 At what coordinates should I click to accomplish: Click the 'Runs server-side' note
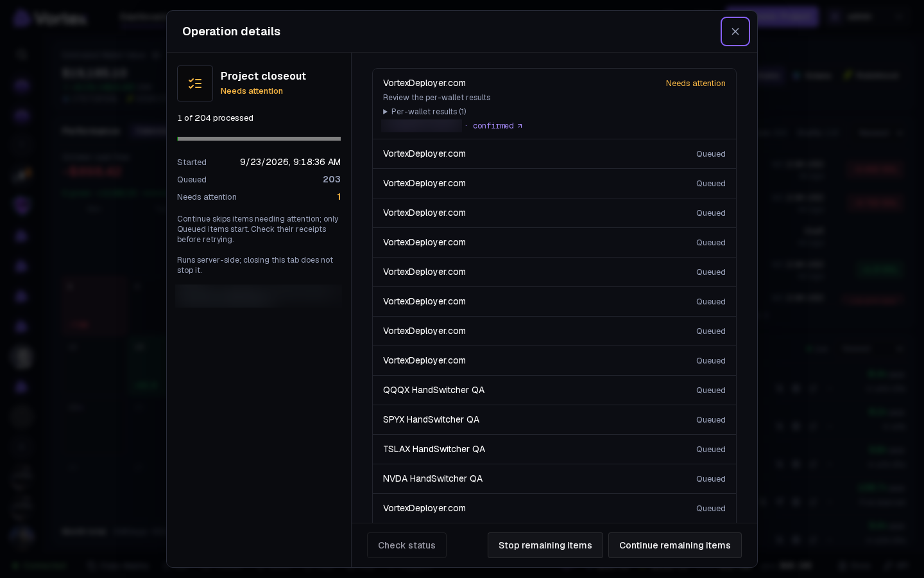255,265
